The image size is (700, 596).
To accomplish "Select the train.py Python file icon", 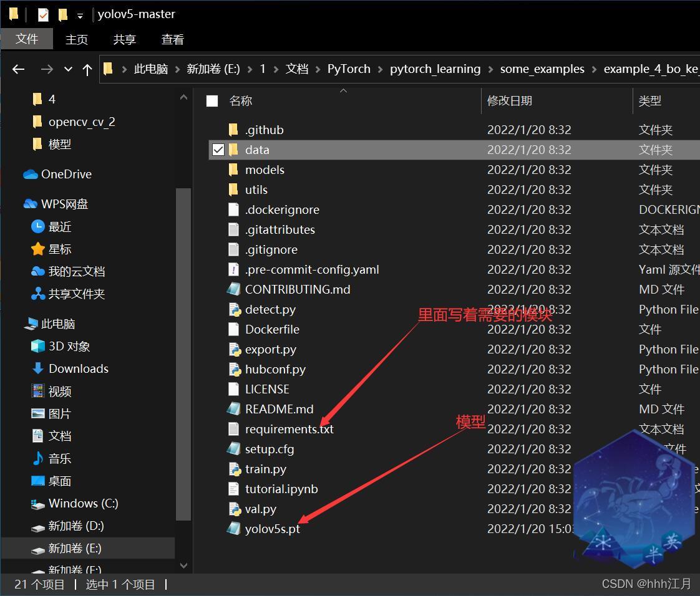I will [x=235, y=469].
